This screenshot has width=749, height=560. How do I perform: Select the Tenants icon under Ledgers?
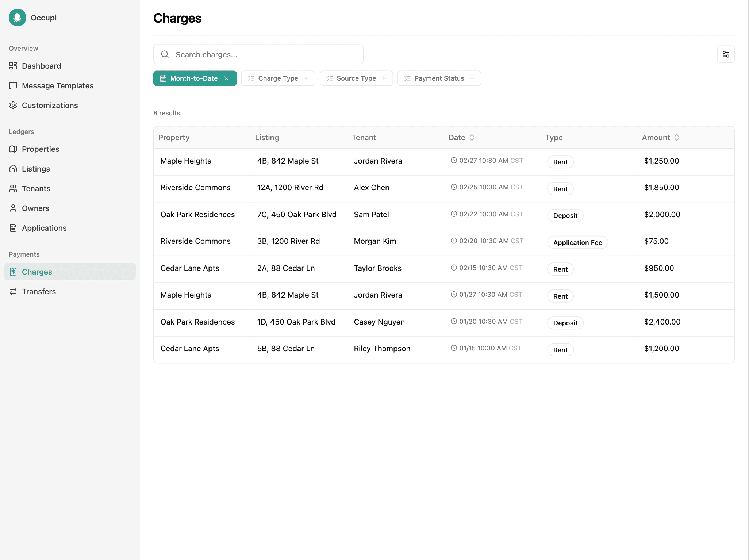13,188
